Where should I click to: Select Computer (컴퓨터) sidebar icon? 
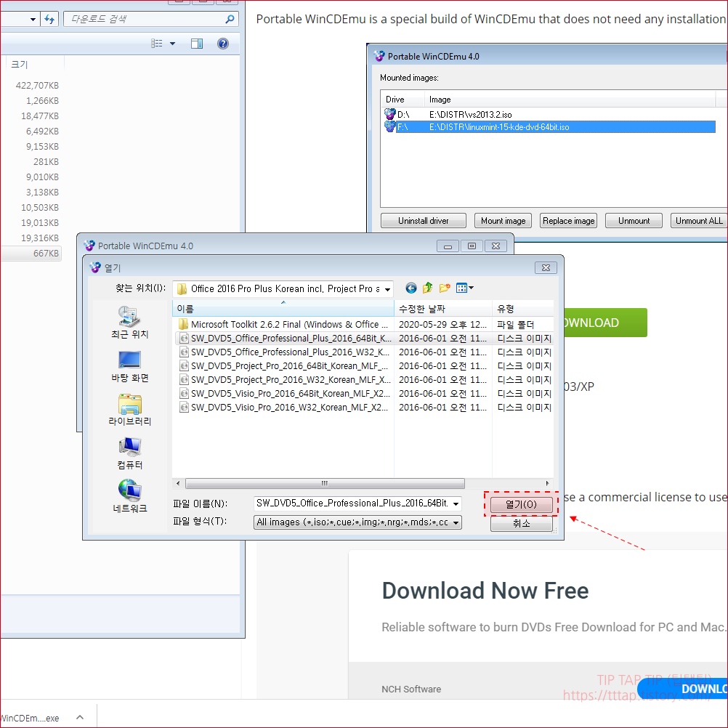(129, 453)
